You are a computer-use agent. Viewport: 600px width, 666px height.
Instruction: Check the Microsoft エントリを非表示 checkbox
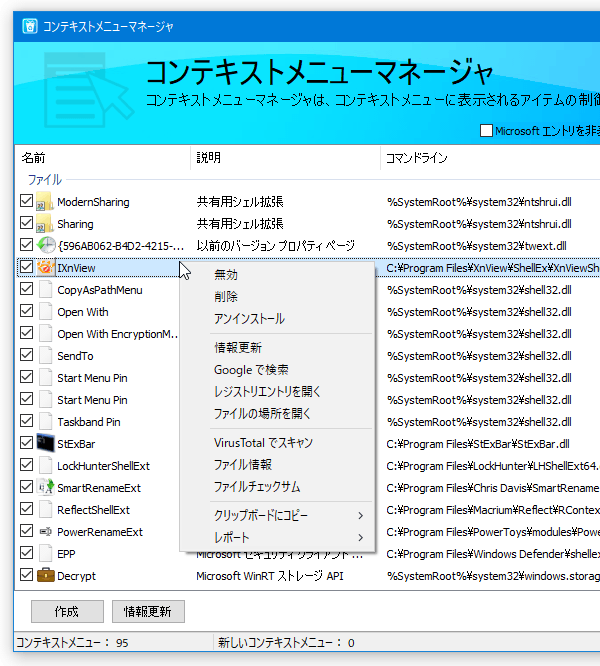click(x=486, y=130)
